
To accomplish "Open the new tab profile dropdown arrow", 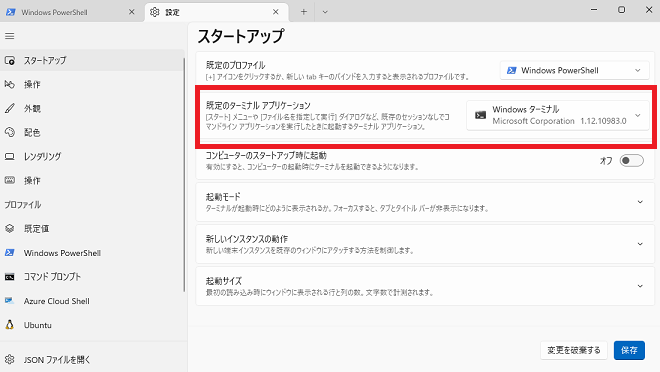I will point(325,12).
